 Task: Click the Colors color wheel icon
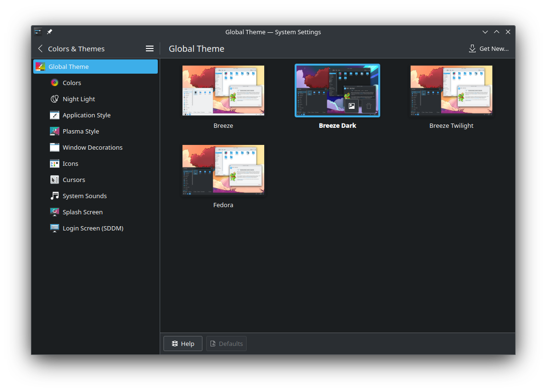click(x=55, y=83)
